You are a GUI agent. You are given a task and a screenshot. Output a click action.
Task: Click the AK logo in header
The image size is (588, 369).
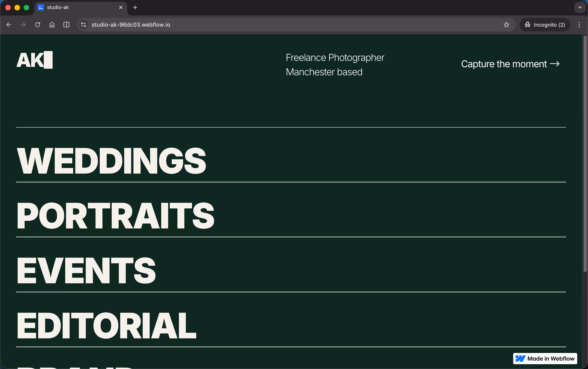[x=34, y=60]
